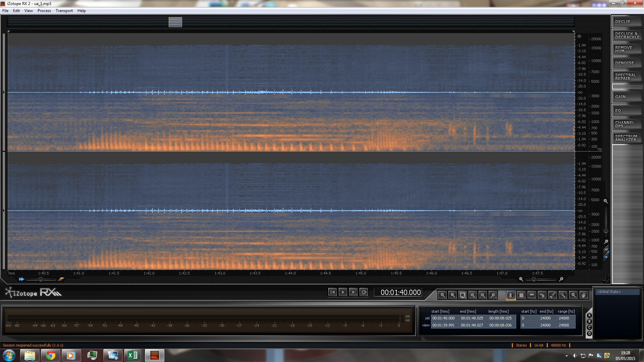Image resolution: width=644 pixels, height=362 pixels.
Task: Select the Zoom tool in the tool palette
Action: click(573, 295)
